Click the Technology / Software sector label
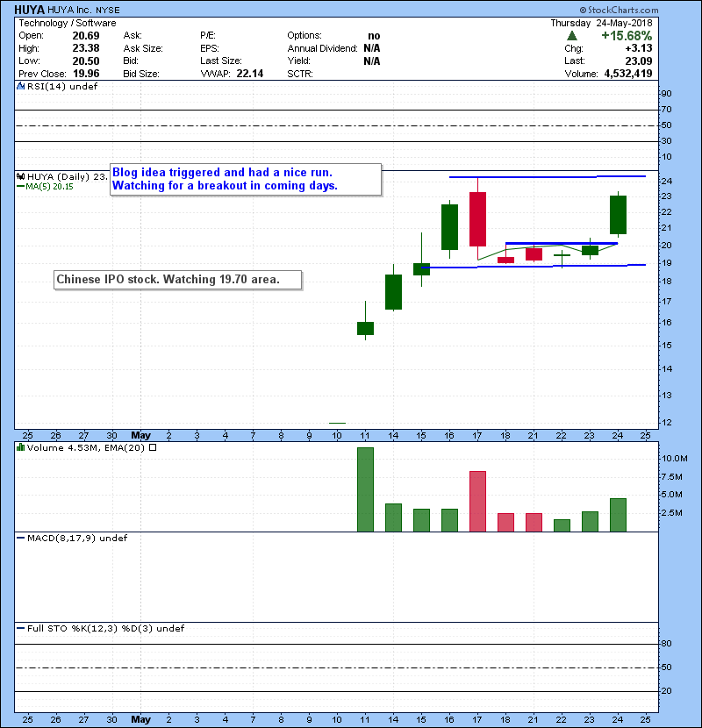702x728 pixels. 58,22
